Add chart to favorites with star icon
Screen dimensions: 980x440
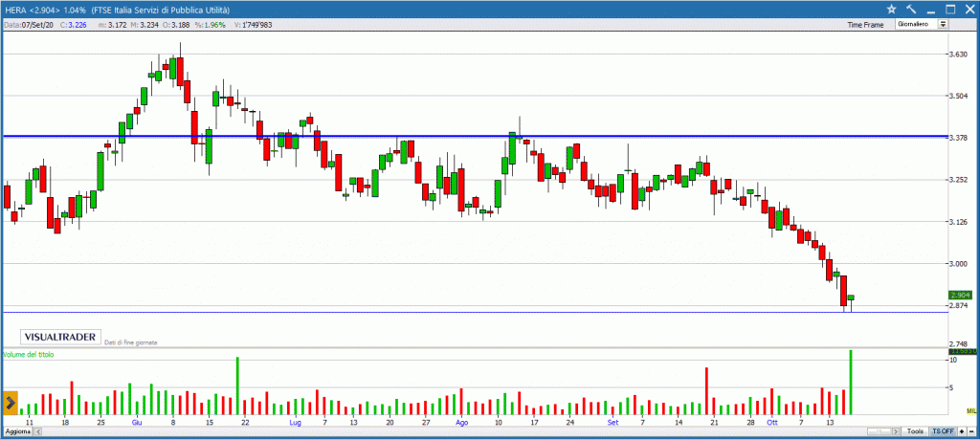click(891, 9)
